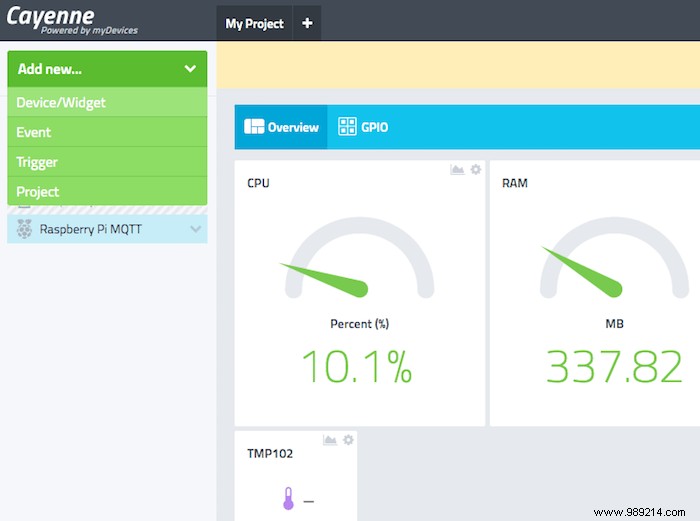
Task: Click the TMP102 widget title
Action: 270,454
